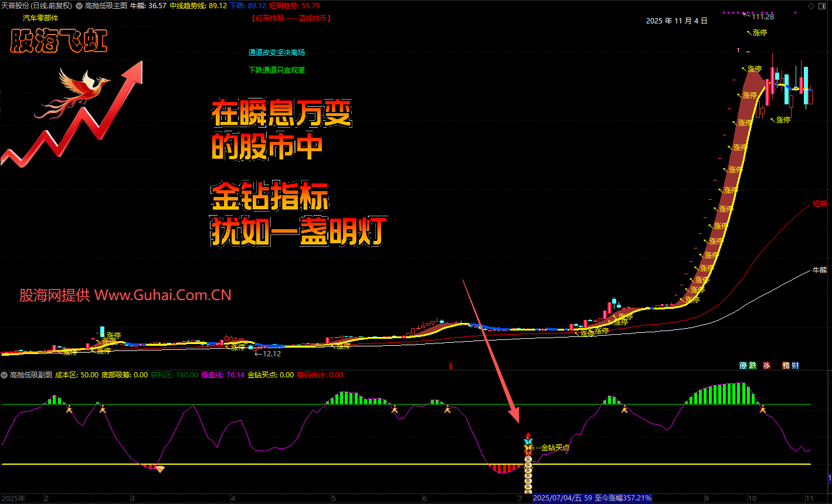
Task: Click the orange 榜 tag icon
Action: tap(786, 366)
